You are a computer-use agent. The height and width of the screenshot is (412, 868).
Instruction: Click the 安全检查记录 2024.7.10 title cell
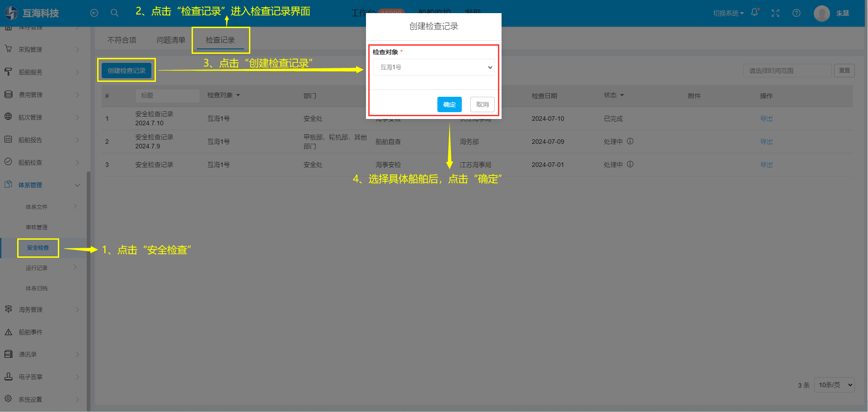(154, 118)
